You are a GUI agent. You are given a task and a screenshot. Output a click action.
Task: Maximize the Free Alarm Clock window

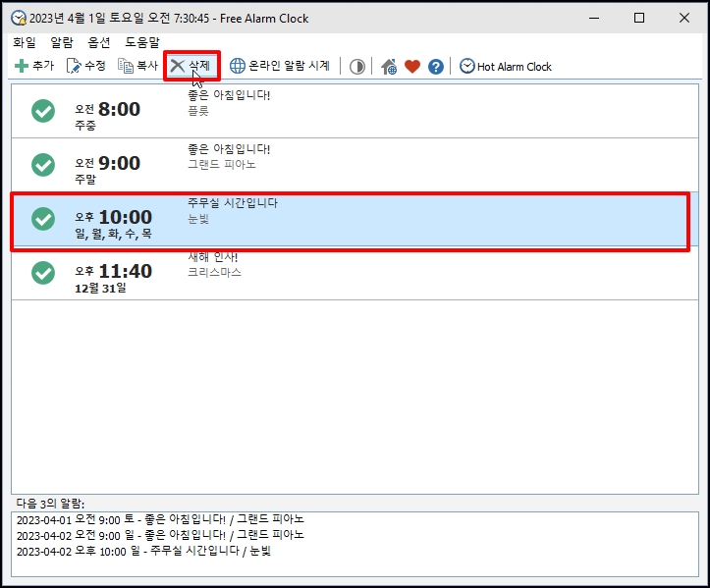639,18
